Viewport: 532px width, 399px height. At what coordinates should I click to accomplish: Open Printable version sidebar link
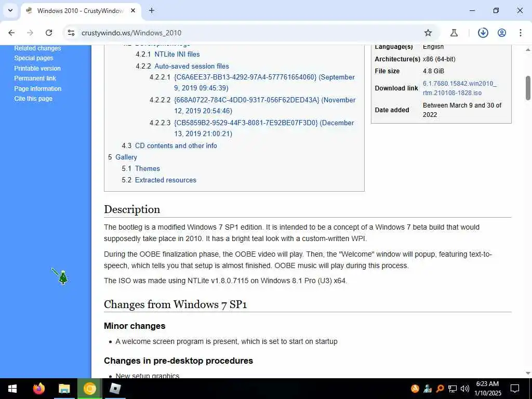[x=37, y=68]
